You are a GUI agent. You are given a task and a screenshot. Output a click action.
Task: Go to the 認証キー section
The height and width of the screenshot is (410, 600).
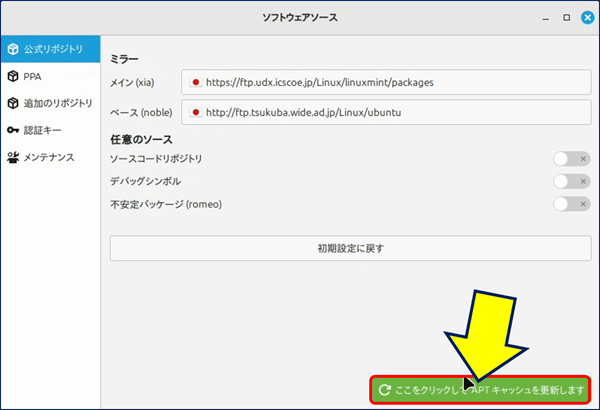(x=51, y=130)
